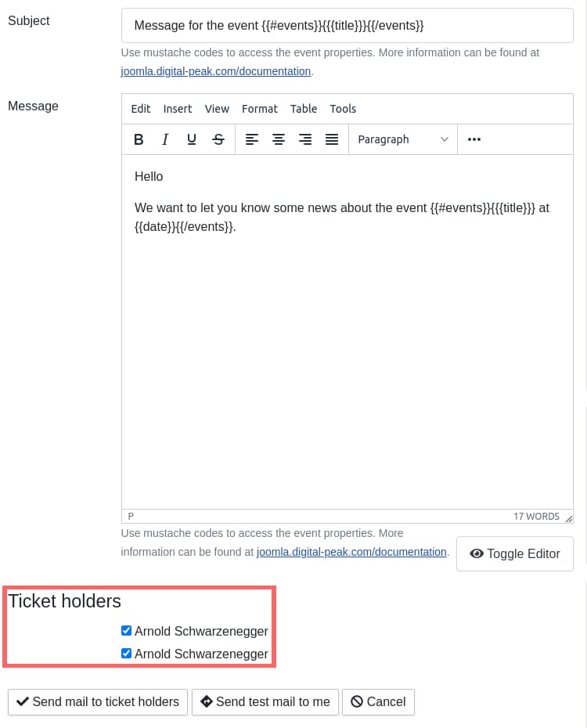
Task: Open the Format menu
Action: pos(260,109)
